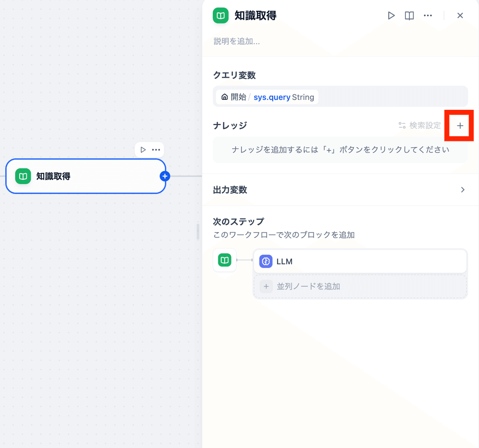
Task: Open the help book icon in panel header
Action: (x=409, y=16)
